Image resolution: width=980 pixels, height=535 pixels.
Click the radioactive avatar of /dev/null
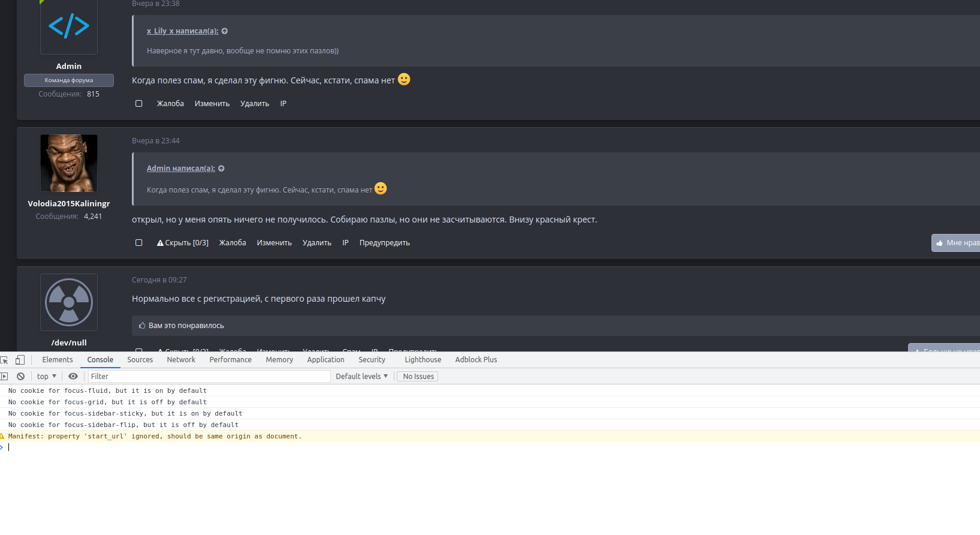(x=69, y=302)
